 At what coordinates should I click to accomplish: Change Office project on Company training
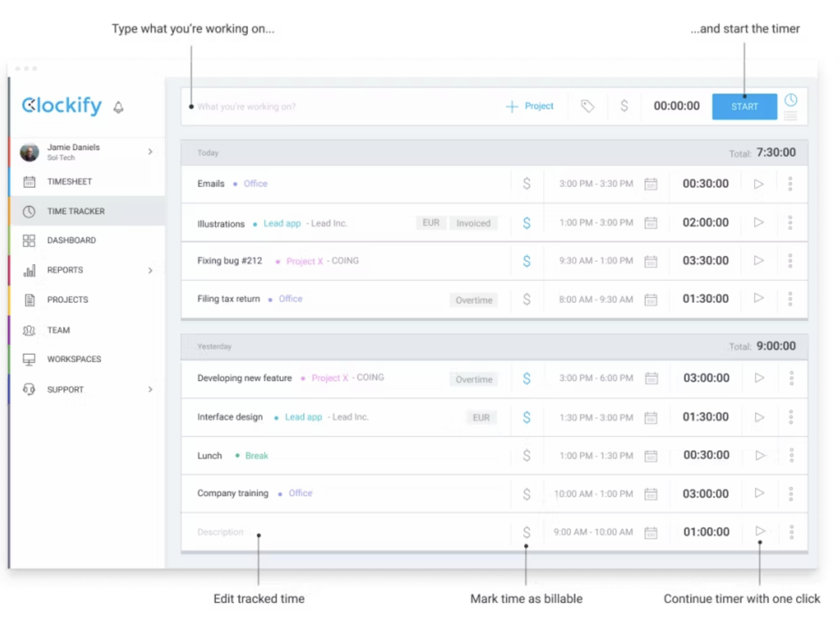[300, 493]
